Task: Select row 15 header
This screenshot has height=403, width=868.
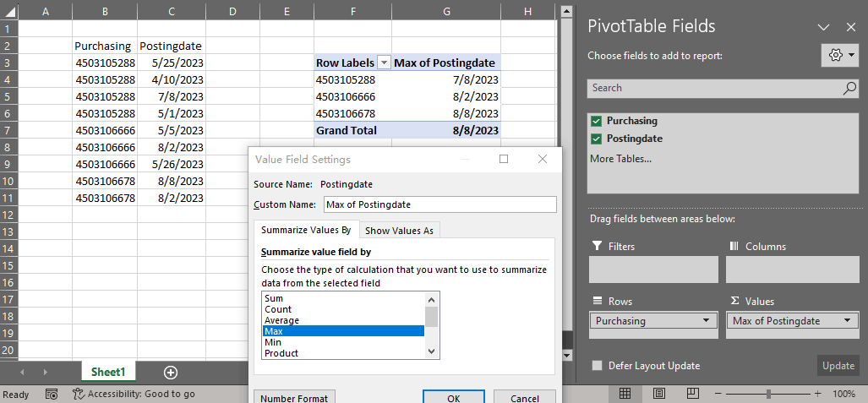Action: [8, 266]
